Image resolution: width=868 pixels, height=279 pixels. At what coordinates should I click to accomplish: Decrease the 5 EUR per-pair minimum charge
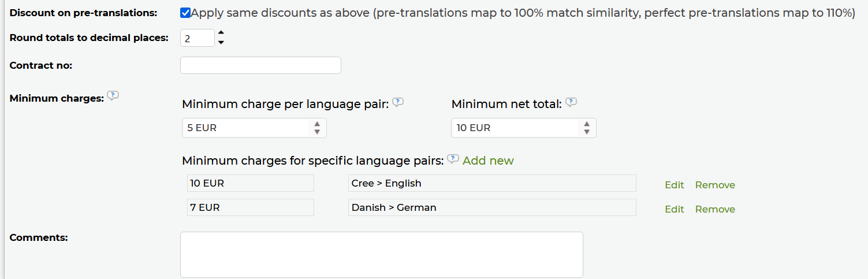click(317, 132)
